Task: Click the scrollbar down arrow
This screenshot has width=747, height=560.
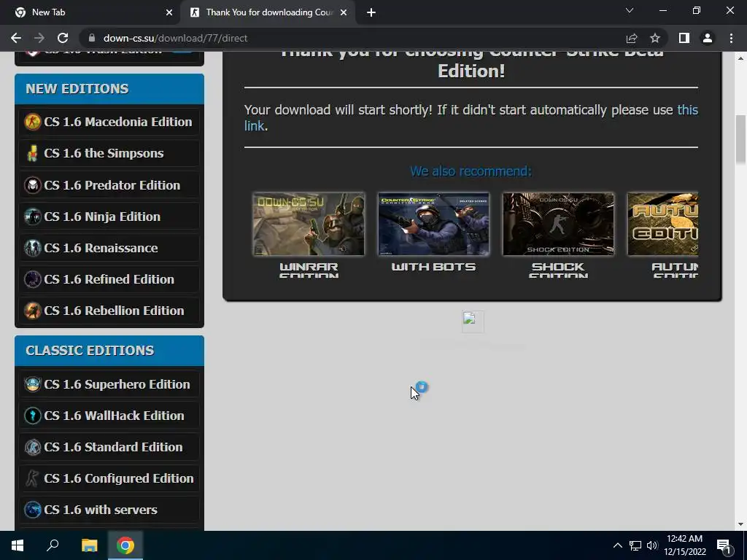Action: (x=740, y=524)
